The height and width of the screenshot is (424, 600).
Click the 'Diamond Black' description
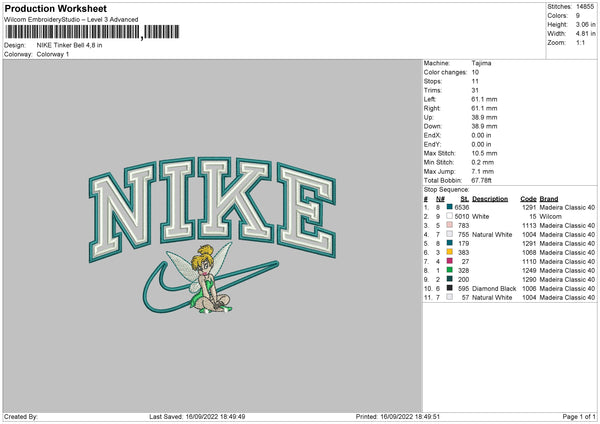click(494, 289)
